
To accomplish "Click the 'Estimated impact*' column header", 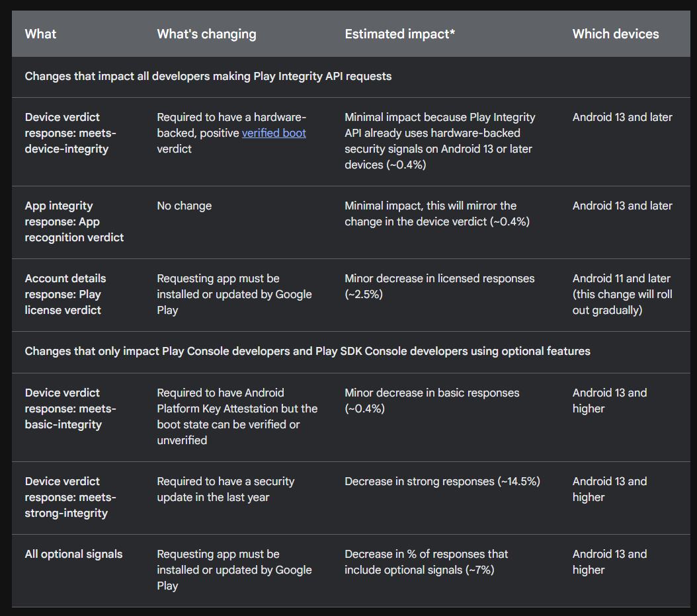I will pyautogui.click(x=399, y=34).
